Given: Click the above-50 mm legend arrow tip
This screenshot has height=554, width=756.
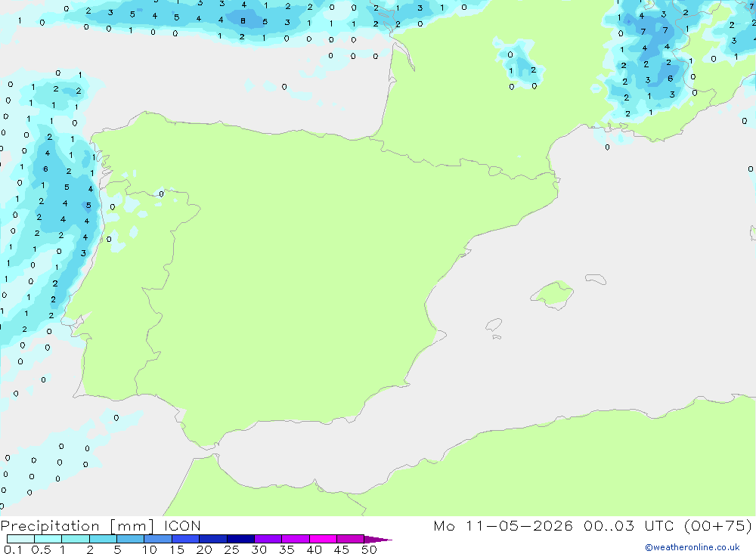Looking at the screenshot, I should click(379, 540).
